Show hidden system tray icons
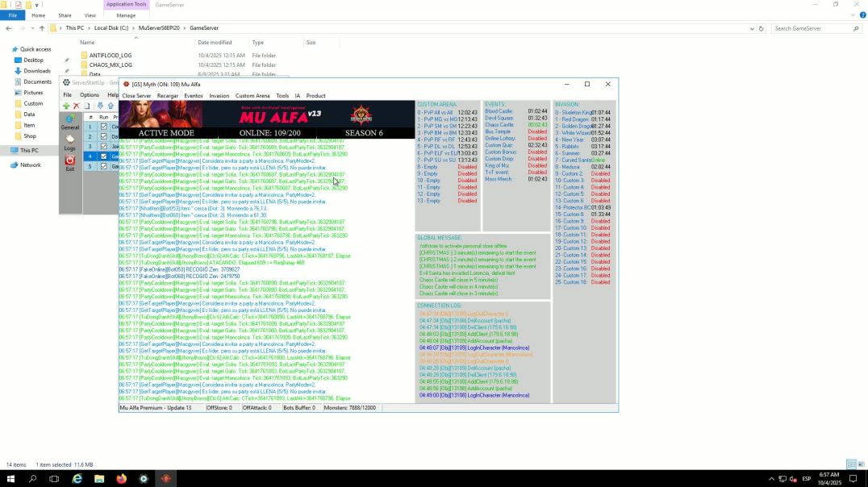Image resolution: width=868 pixels, height=487 pixels. tap(770, 478)
